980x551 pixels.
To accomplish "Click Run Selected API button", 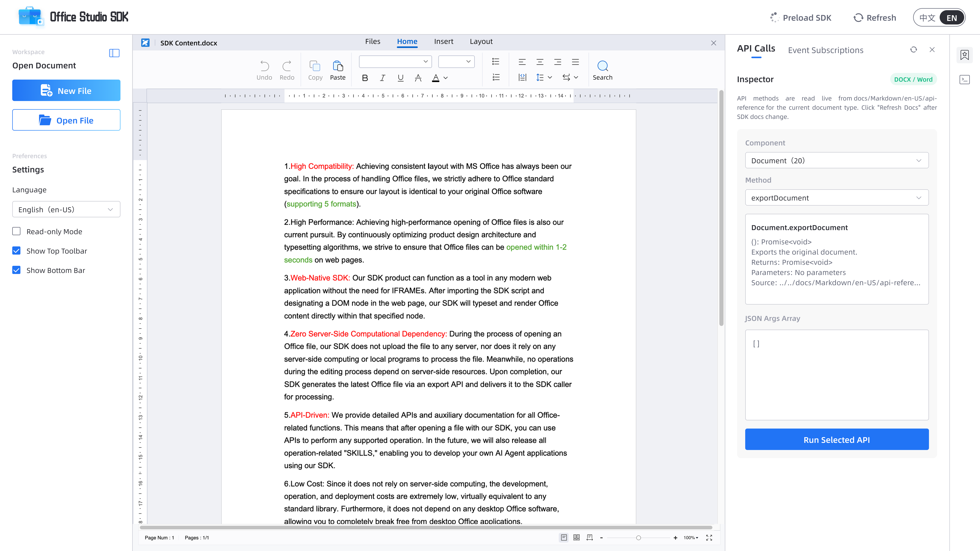I will [x=837, y=440].
